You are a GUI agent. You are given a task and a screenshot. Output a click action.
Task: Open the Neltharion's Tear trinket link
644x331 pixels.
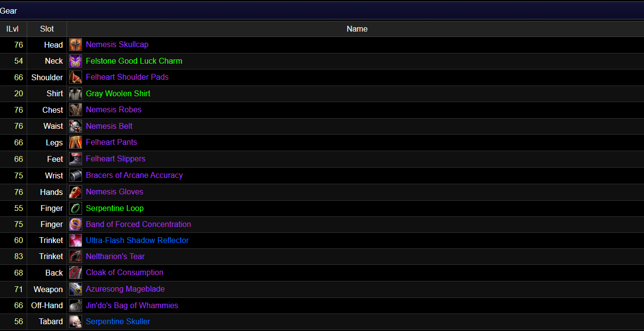115,257
